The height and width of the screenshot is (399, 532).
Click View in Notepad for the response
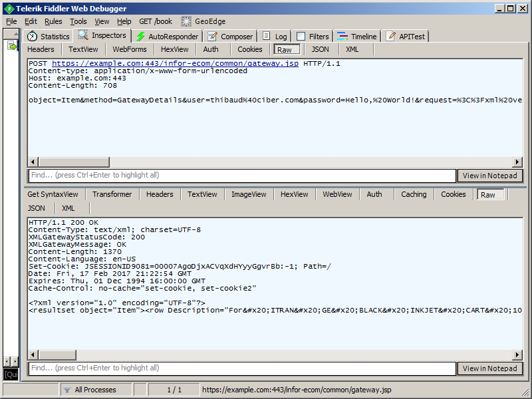pyautogui.click(x=489, y=368)
